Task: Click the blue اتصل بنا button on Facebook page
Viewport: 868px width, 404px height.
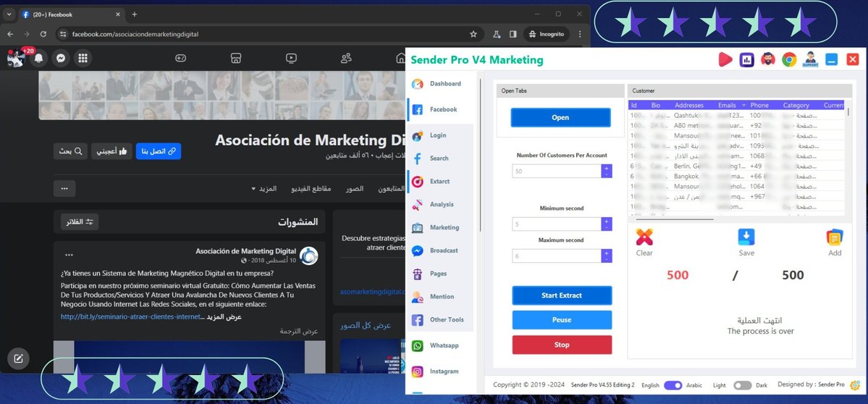Action: coord(159,151)
